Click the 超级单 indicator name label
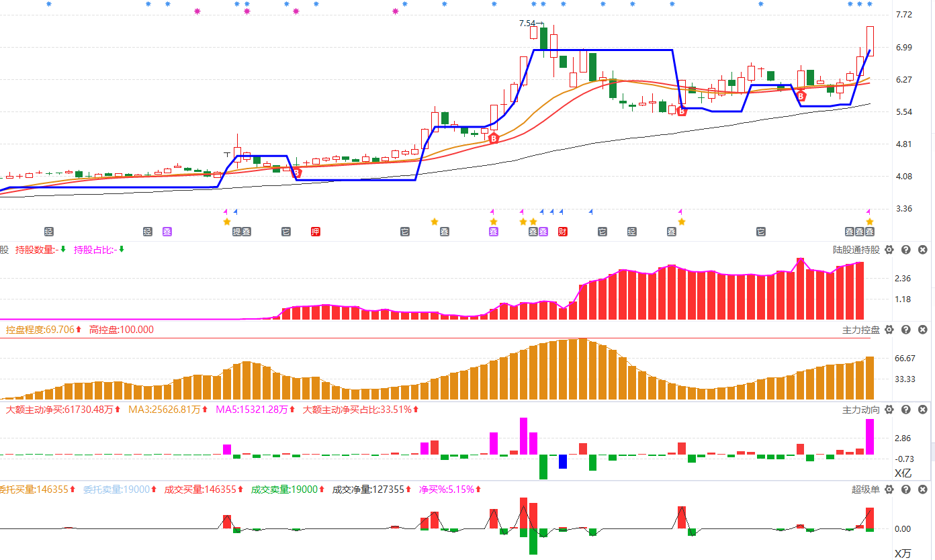The image size is (935, 560). (x=865, y=489)
